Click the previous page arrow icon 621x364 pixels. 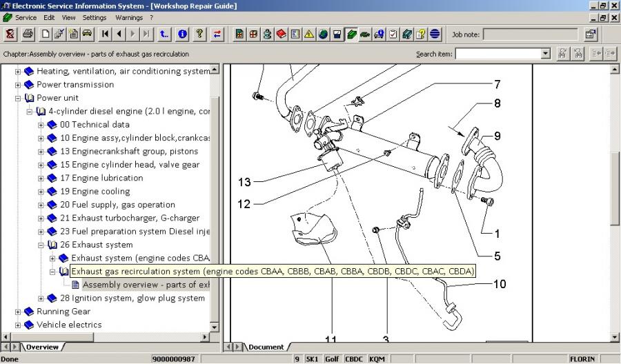coord(119,34)
